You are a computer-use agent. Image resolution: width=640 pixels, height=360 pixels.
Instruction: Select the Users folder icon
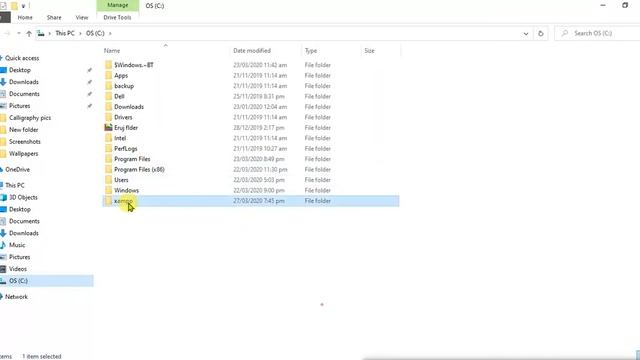tap(108, 180)
